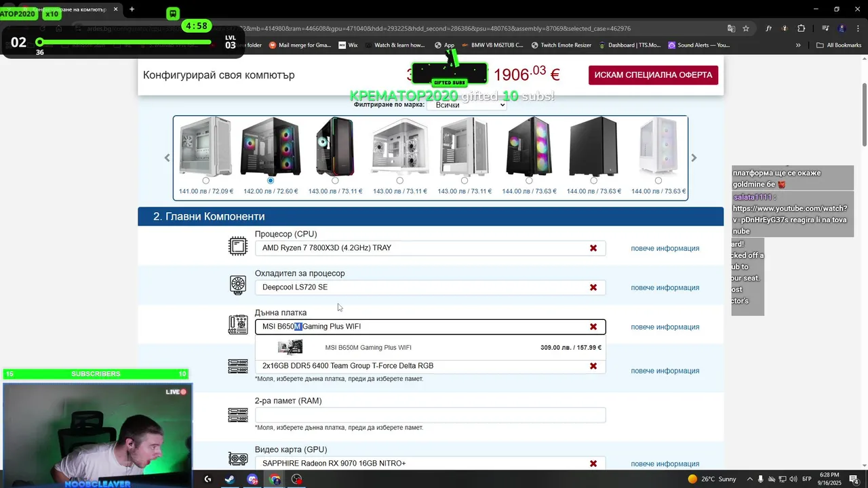The image size is (868, 488).
Task: Select the case priced 142.00 лв / 72.60 €
Action: tap(271, 180)
